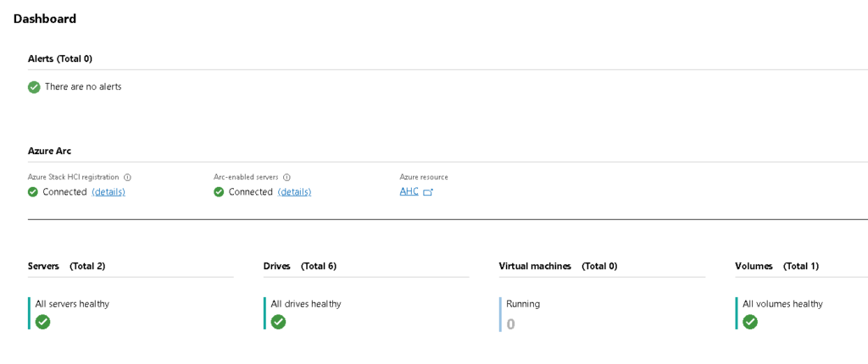Open details link for Azure Stack HCI registration

[x=108, y=192]
